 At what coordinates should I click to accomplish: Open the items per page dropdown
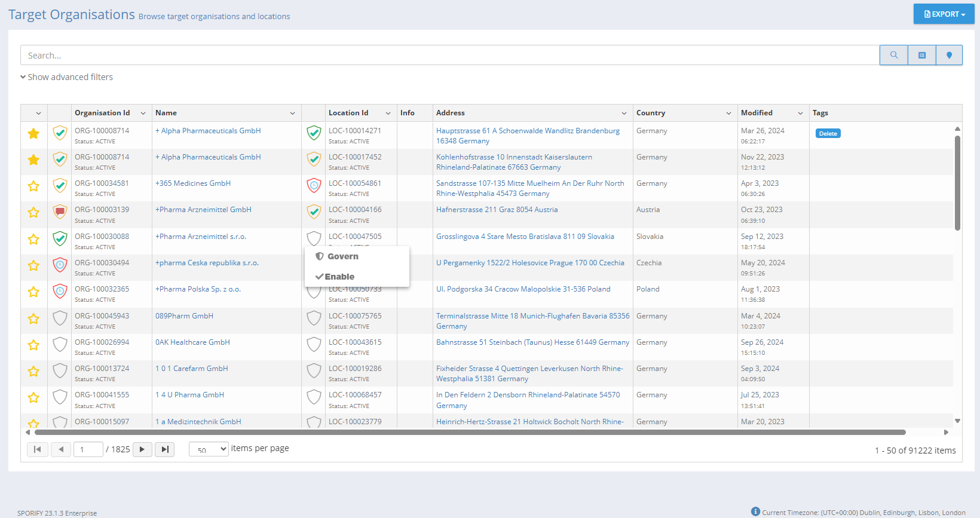(209, 449)
